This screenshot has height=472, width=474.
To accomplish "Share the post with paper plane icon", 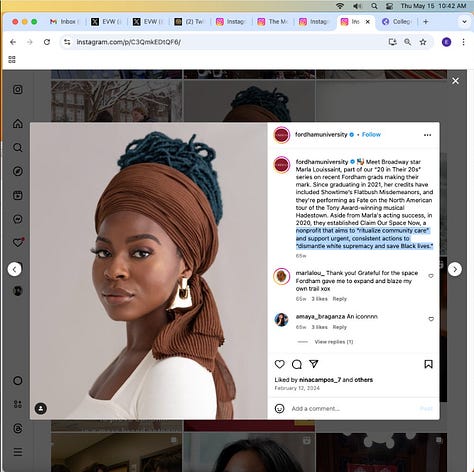I will 314,364.
